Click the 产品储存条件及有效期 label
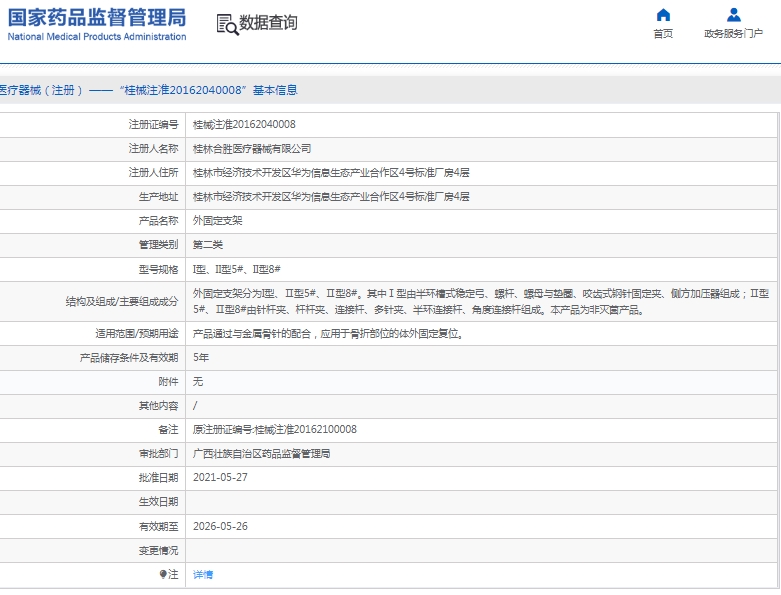781x595 pixels. [x=129, y=357]
